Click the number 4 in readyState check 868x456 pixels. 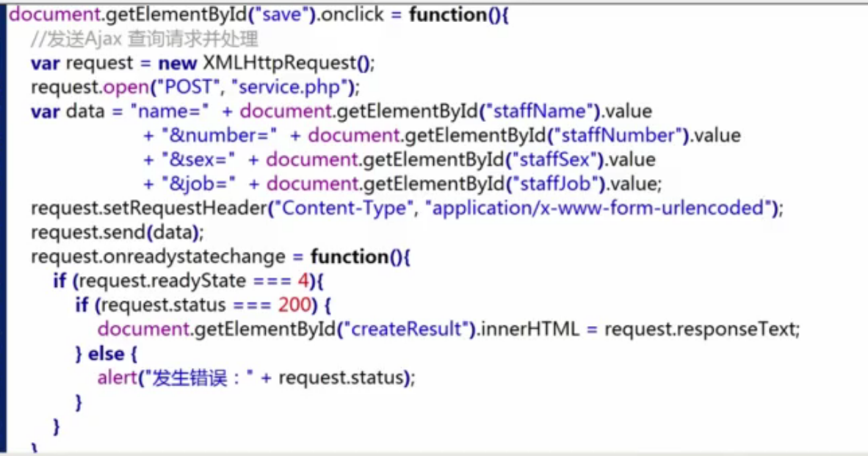tap(303, 281)
